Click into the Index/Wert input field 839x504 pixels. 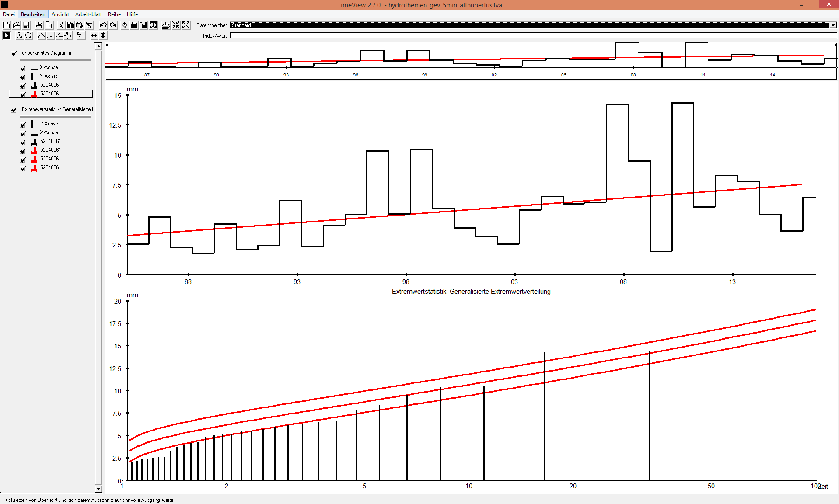pyautogui.click(x=533, y=36)
